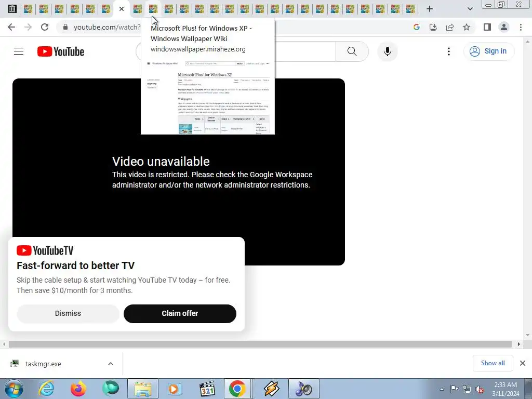This screenshot has height=399, width=532.
Task: Click the install app icon in address bar
Action: tap(433, 27)
